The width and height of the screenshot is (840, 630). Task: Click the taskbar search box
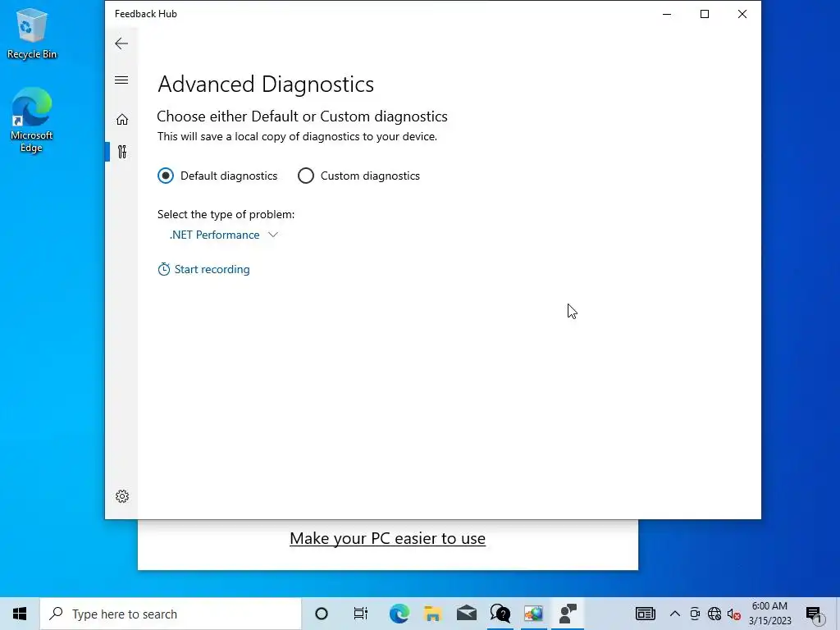click(171, 614)
